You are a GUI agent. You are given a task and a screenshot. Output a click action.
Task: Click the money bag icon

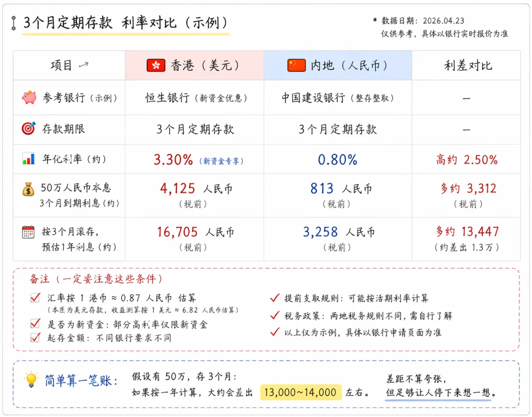pyautogui.click(x=28, y=189)
